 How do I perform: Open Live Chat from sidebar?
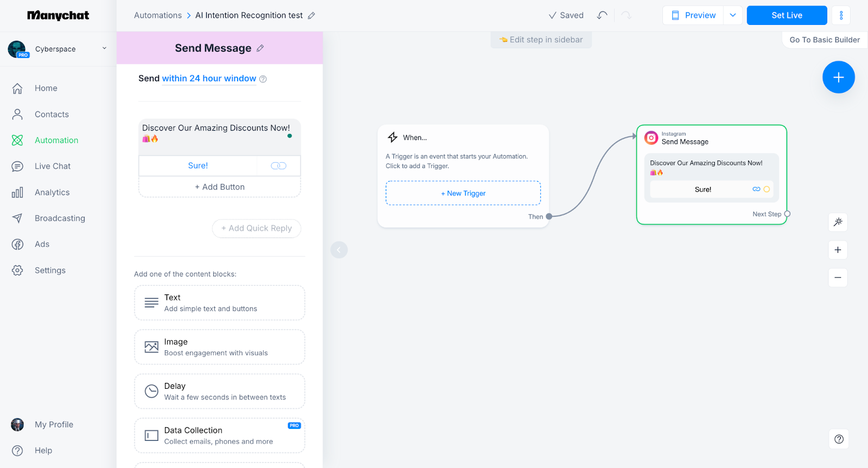pos(53,166)
